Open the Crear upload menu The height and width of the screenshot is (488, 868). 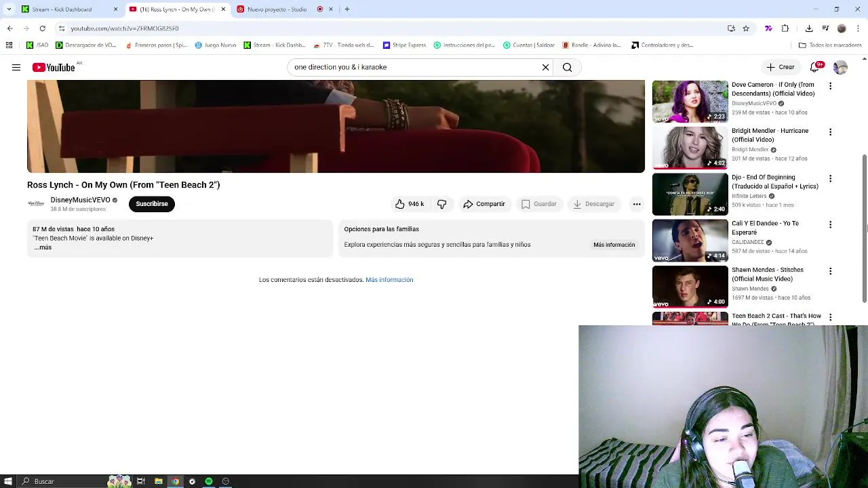pos(781,67)
